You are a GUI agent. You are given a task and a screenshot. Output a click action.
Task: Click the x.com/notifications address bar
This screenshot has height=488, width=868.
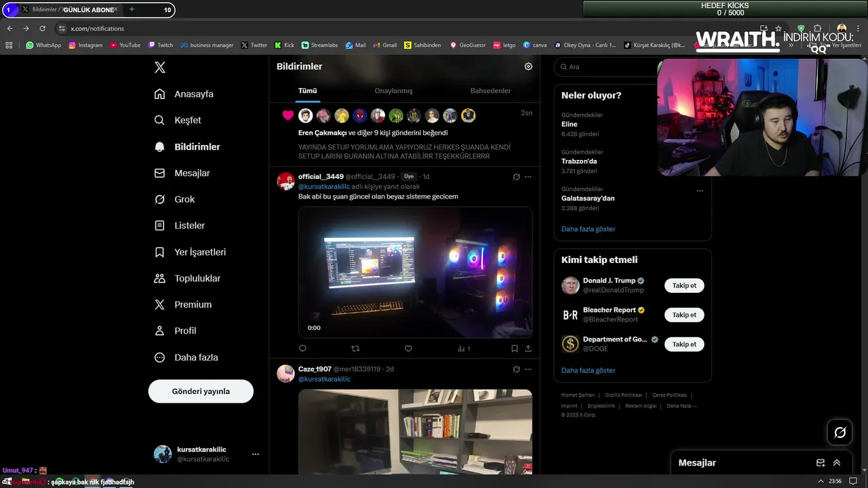97,28
